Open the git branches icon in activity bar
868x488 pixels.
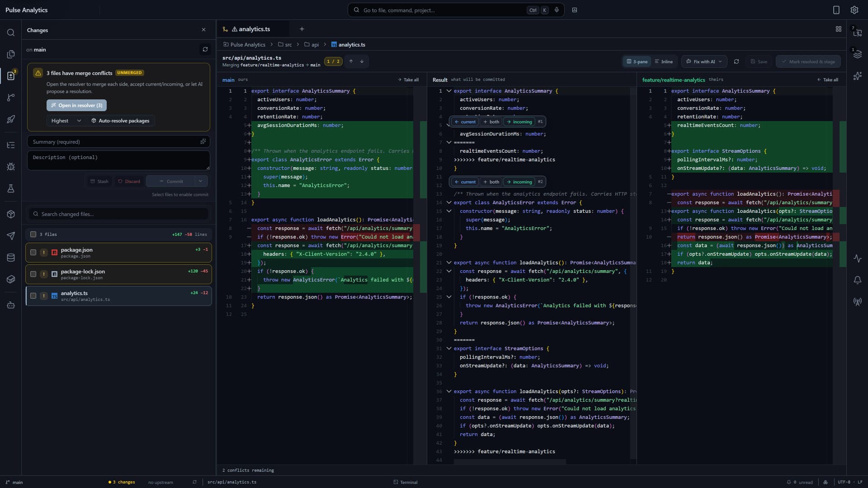11,98
